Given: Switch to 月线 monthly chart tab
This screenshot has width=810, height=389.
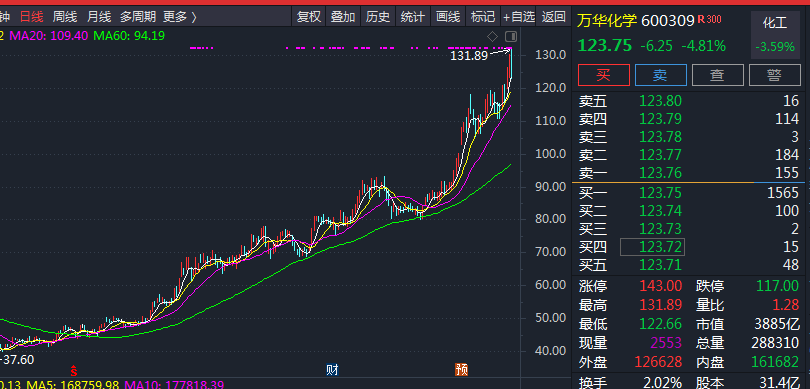Looking at the screenshot, I should [99, 17].
